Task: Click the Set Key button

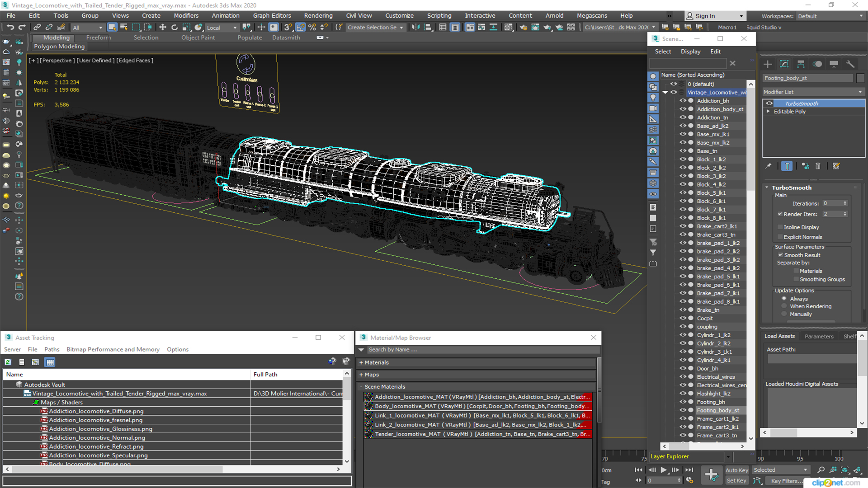Action: click(x=737, y=481)
